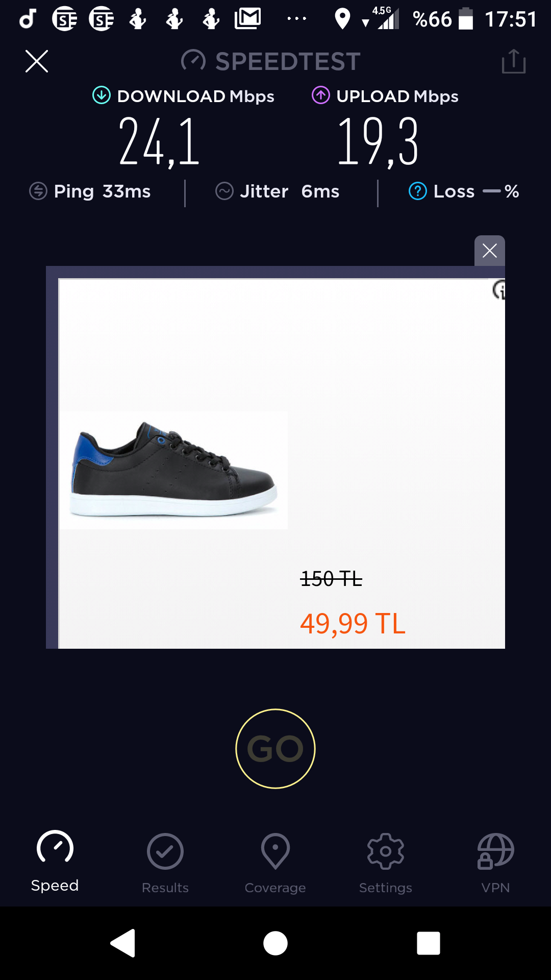Open the recent apps square button
551x980 pixels.
[429, 943]
